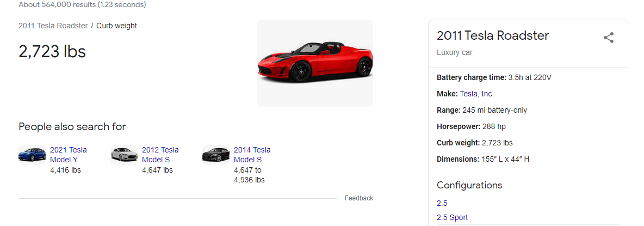Click the Feedback link

(x=358, y=198)
